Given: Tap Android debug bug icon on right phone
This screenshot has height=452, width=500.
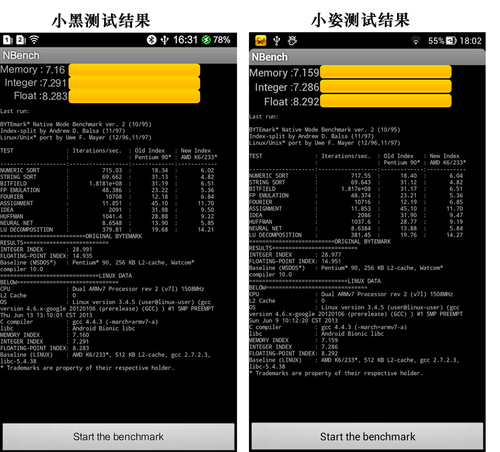Looking at the screenshot, I should [292, 41].
